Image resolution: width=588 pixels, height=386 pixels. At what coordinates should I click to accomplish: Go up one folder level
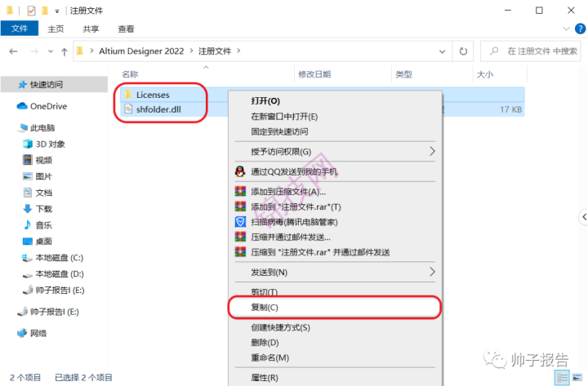tap(65, 51)
